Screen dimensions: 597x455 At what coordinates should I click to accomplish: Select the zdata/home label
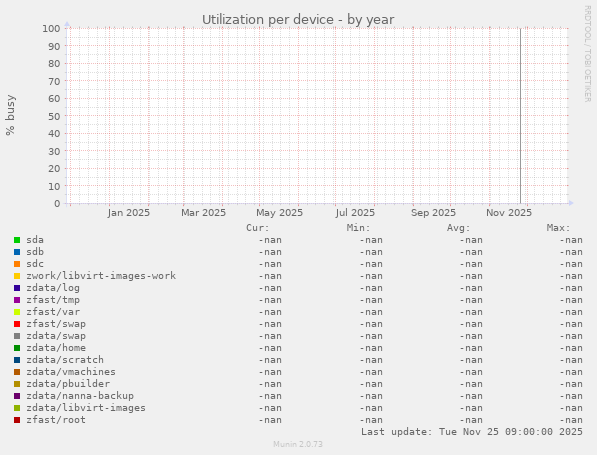coord(56,348)
